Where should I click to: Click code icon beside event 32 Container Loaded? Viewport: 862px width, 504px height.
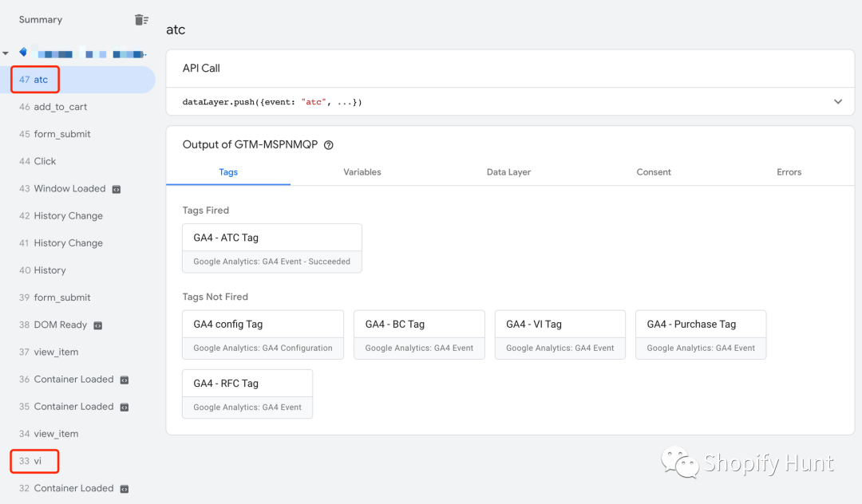click(125, 489)
